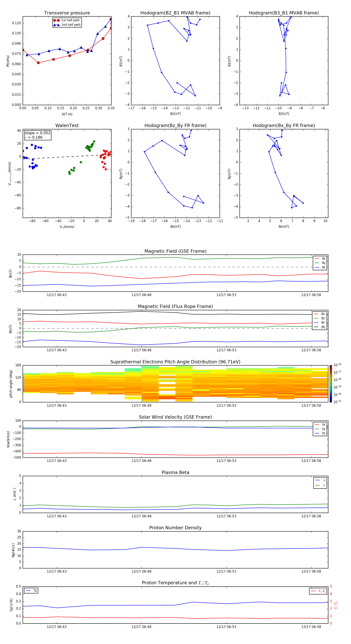Click the 'WalenTest' plot title

[x=67, y=125]
